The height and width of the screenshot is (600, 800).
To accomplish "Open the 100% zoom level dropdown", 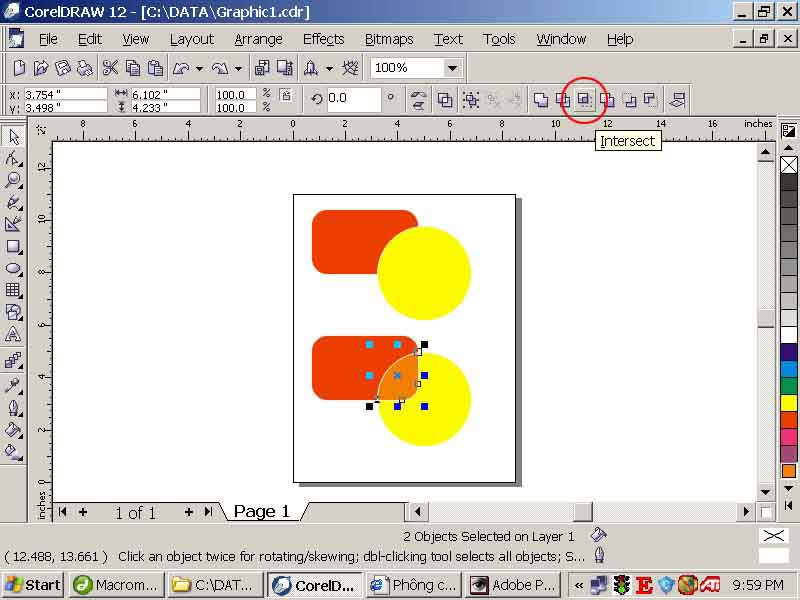I will tap(452, 68).
